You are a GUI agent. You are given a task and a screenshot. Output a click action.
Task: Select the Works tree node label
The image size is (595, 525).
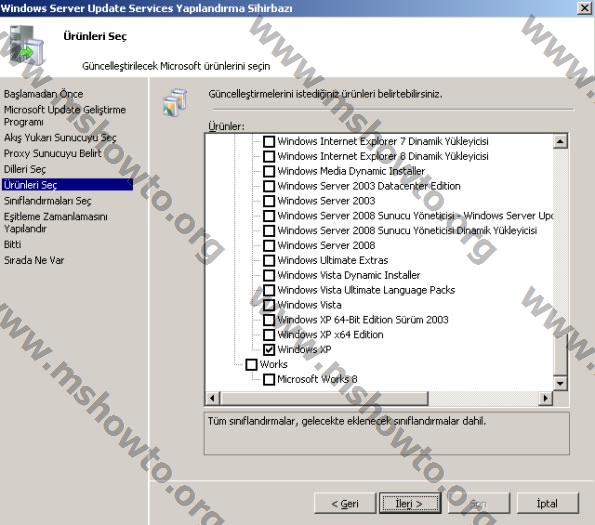(274, 365)
